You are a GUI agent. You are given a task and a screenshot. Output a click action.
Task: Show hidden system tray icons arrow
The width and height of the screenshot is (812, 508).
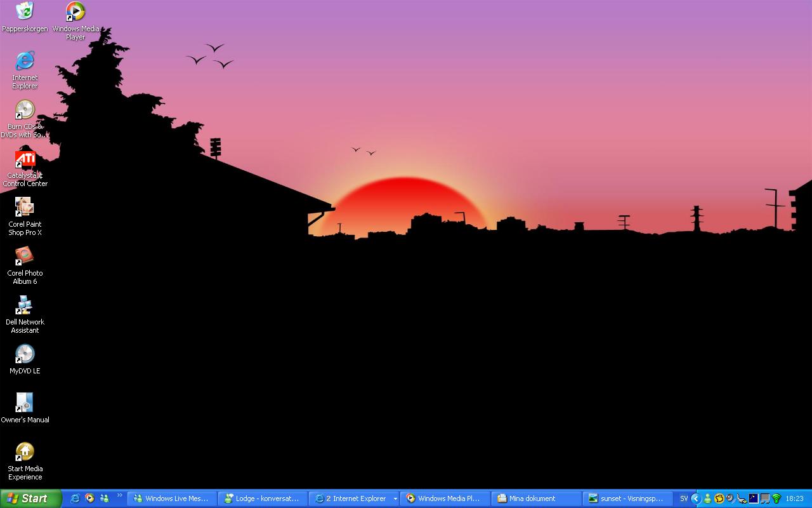pos(696,498)
